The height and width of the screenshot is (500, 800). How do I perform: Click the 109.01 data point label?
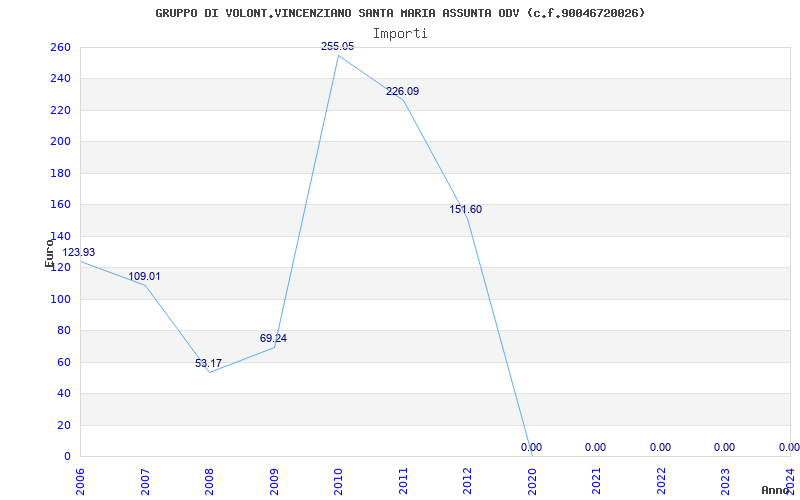pos(144,276)
